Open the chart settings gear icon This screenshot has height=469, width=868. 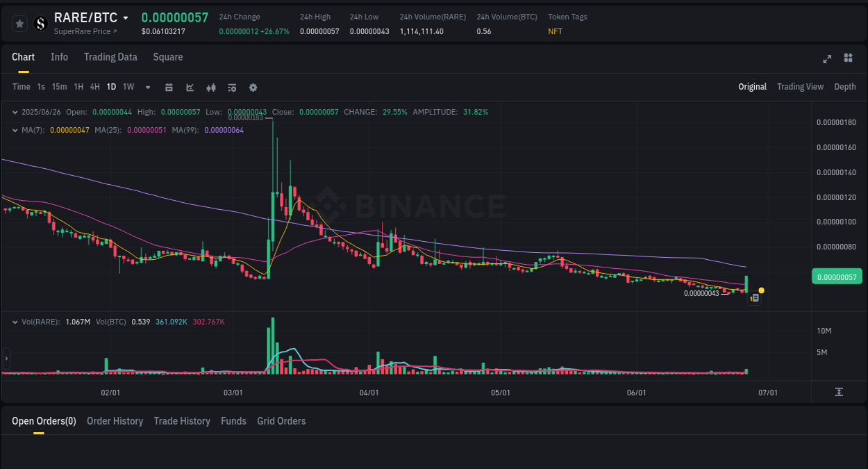click(x=253, y=87)
